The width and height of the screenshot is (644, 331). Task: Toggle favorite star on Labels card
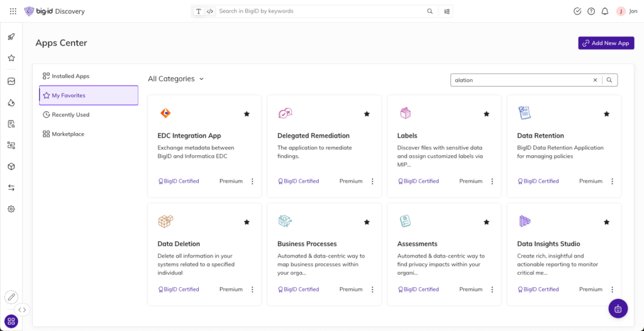(486, 114)
